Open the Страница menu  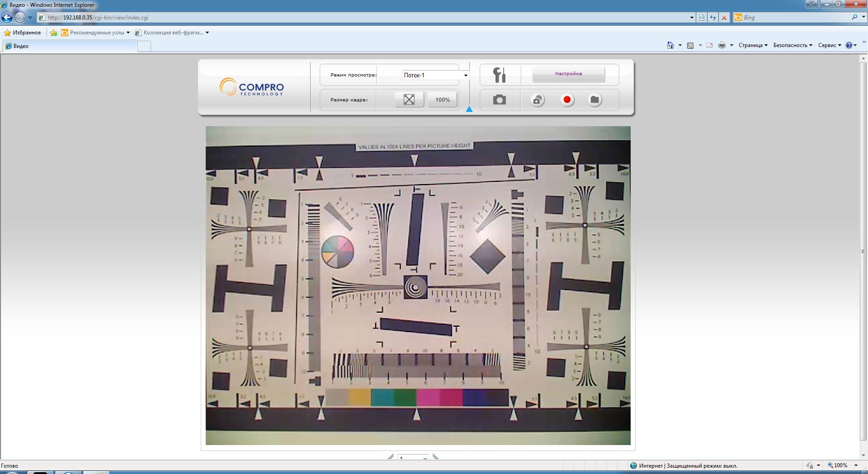753,45
